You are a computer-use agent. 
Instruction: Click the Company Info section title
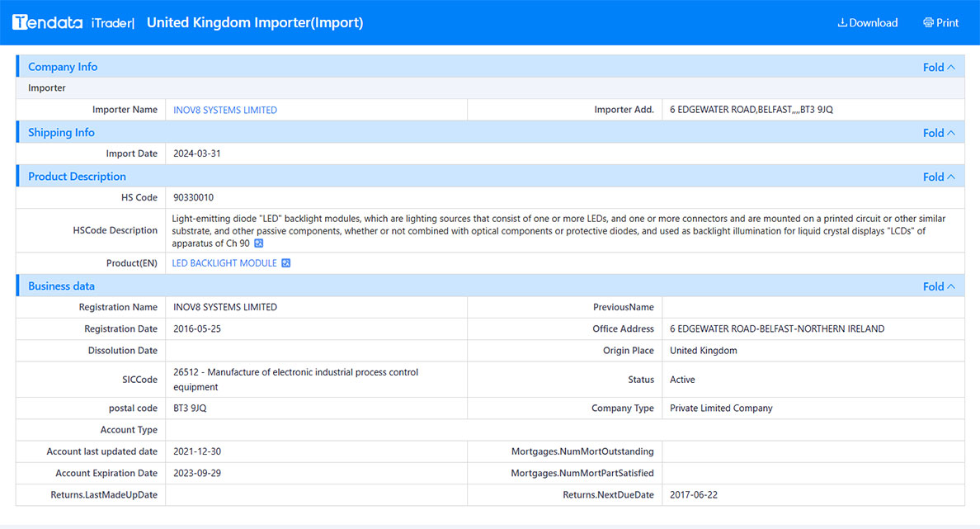[63, 67]
